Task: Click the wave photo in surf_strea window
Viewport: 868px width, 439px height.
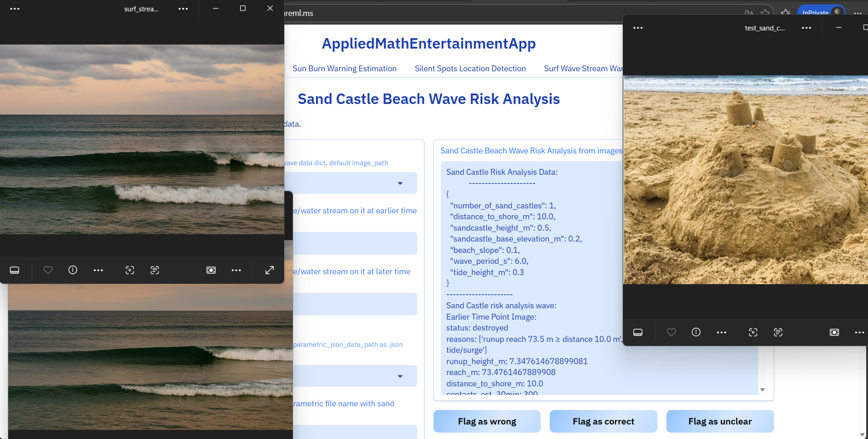Action: point(142,139)
